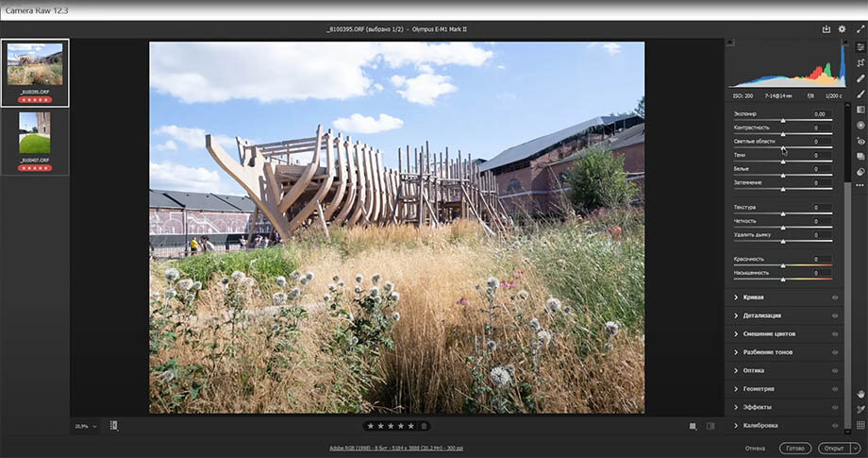Select the Red eye removal tool
Viewport: 868px width, 458px height.
tap(860, 141)
